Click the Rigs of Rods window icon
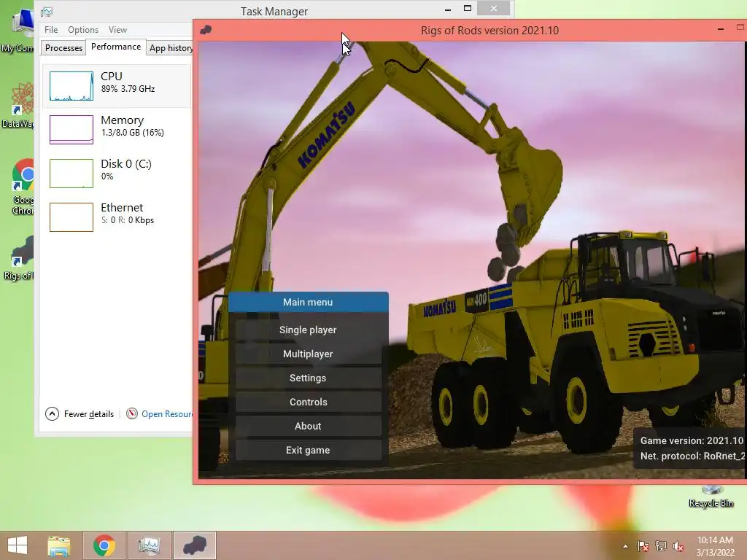 coord(206,30)
